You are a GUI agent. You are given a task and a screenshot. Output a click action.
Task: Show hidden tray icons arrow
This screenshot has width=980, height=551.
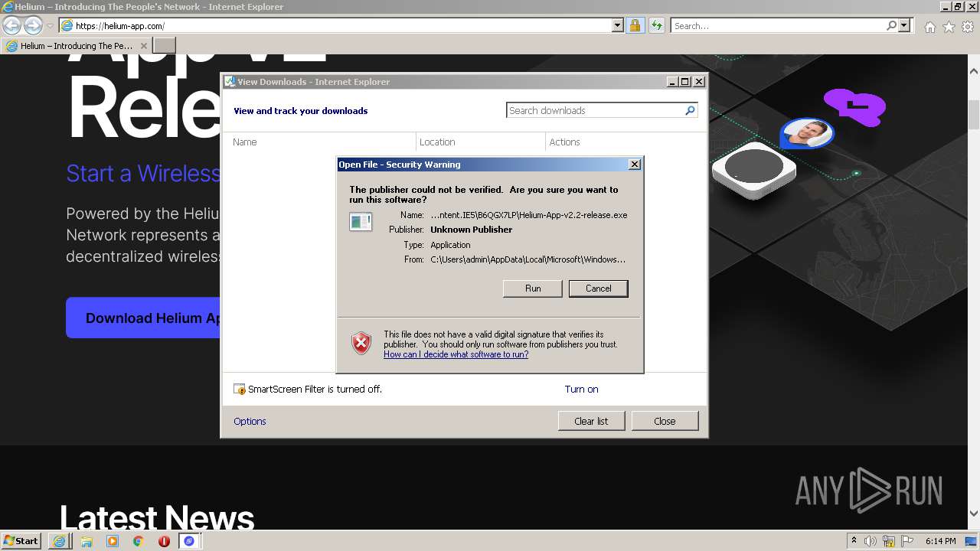(x=854, y=540)
